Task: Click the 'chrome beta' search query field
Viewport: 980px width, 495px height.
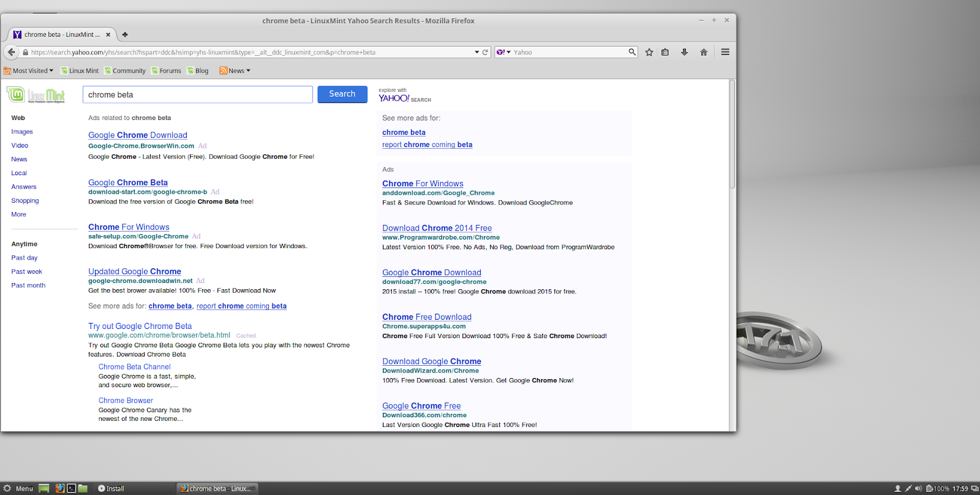Action: pyautogui.click(x=198, y=94)
